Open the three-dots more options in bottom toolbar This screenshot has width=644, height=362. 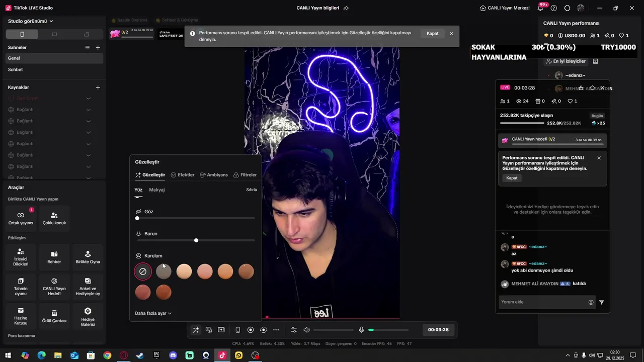[x=276, y=330]
